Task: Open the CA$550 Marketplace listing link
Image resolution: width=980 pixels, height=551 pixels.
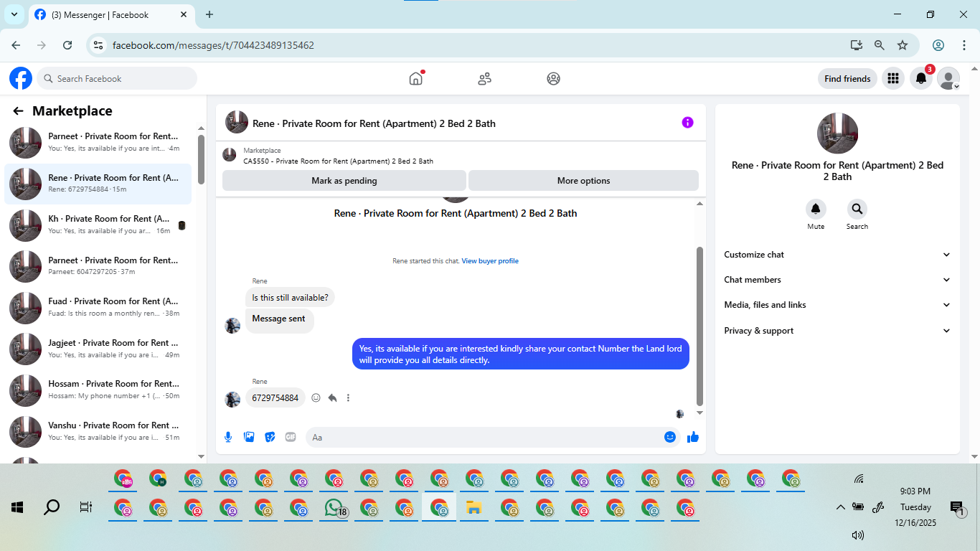Action: click(x=338, y=161)
